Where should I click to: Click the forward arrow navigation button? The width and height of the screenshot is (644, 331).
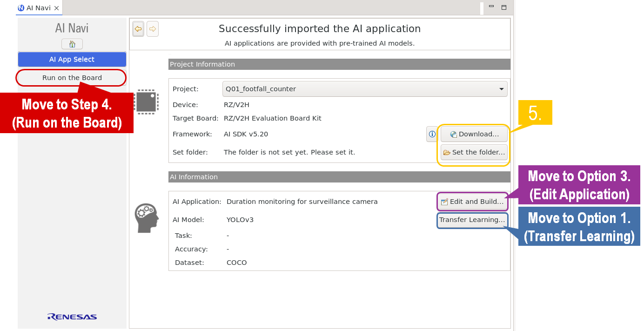coord(152,29)
